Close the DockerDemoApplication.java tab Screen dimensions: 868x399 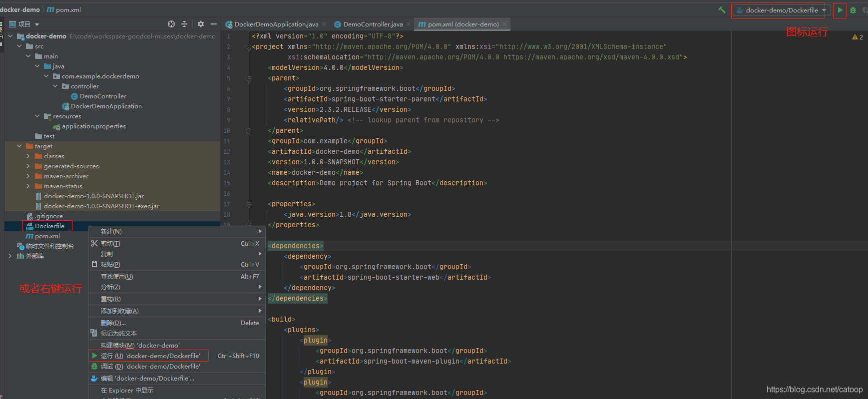pyautogui.click(x=324, y=24)
